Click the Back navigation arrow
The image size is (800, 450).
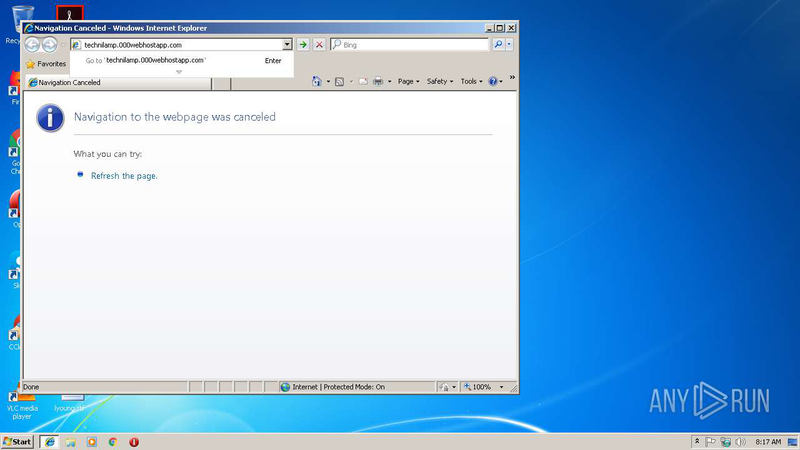(x=33, y=45)
